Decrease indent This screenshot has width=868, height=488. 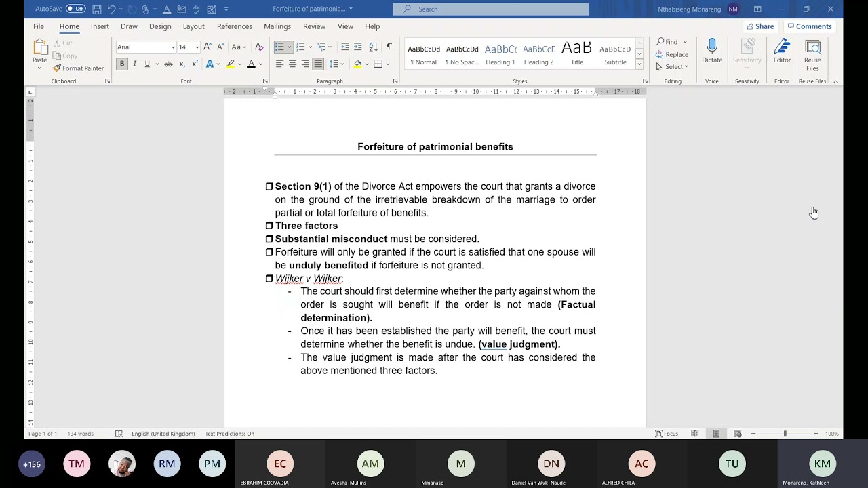pos(345,47)
